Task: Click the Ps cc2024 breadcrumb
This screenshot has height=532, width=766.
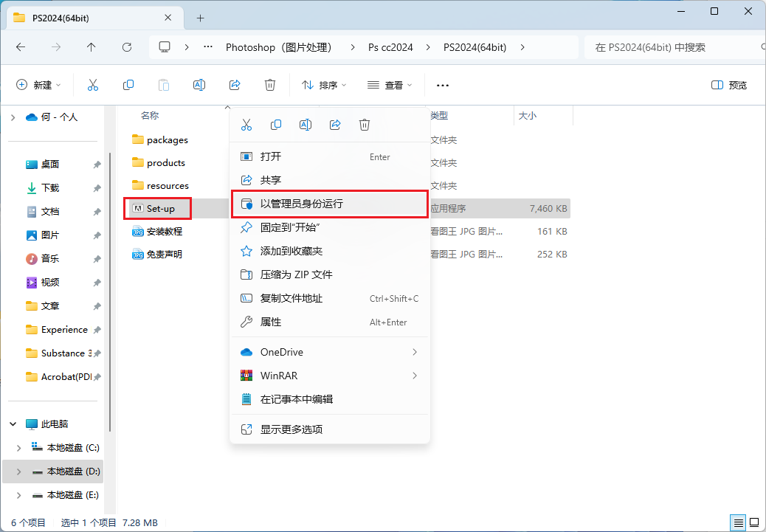Action: pos(390,47)
